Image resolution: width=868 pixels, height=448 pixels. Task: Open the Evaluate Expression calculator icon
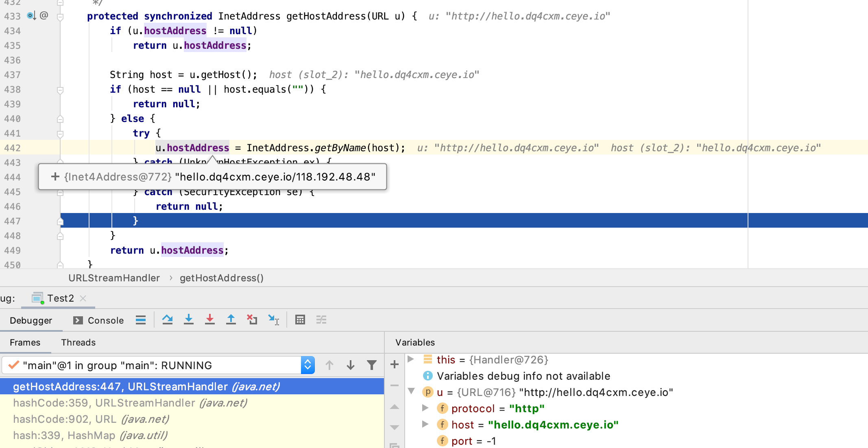pos(300,320)
